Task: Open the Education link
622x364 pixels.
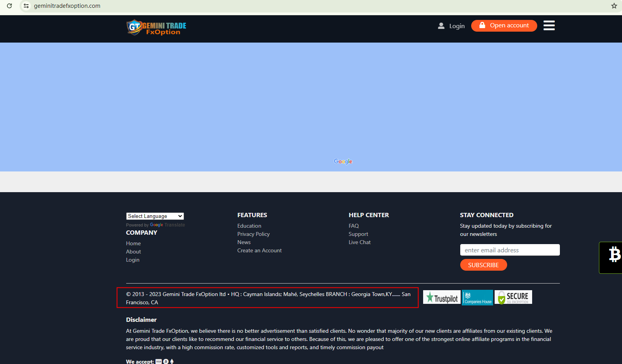Action: 249,226
